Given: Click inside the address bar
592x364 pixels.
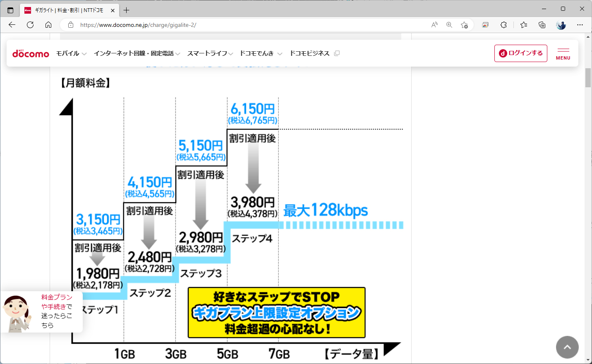Looking at the screenshot, I should (x=165, y=25).
